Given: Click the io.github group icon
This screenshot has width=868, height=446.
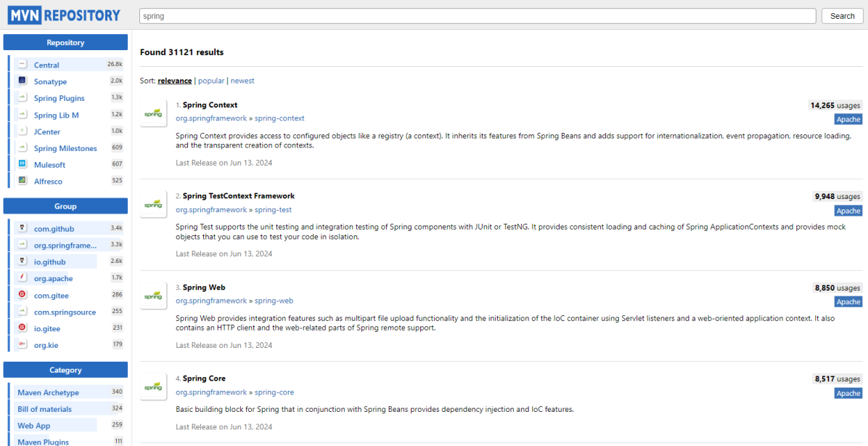Looking at the screenshot, I should click(x=22, y=261).
